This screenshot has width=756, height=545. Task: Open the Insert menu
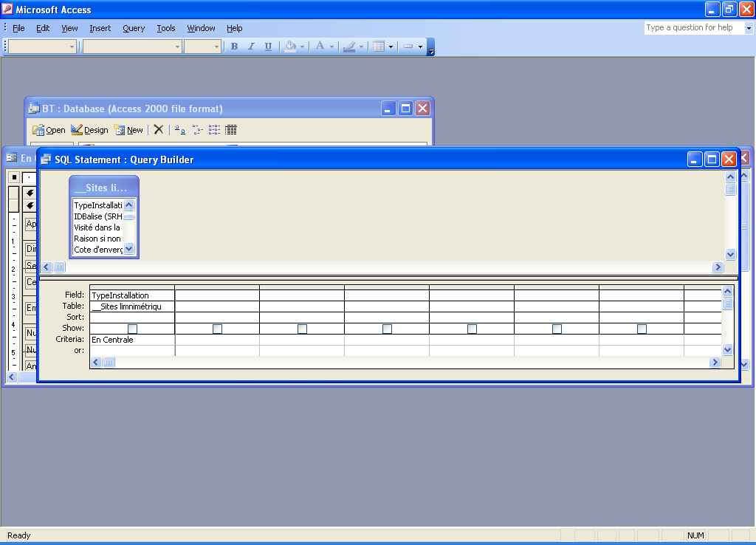[100, 28]
